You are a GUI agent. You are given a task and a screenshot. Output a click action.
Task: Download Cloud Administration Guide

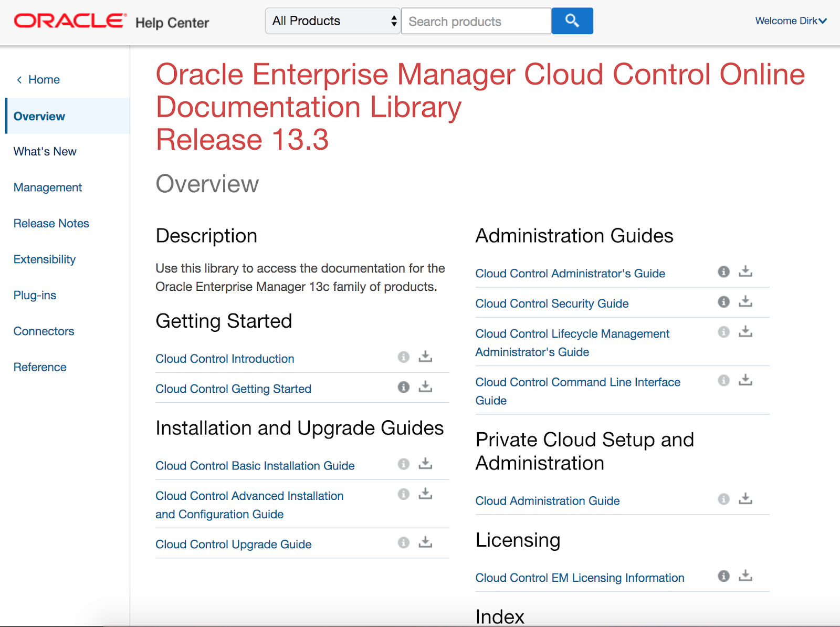point(745,498)
